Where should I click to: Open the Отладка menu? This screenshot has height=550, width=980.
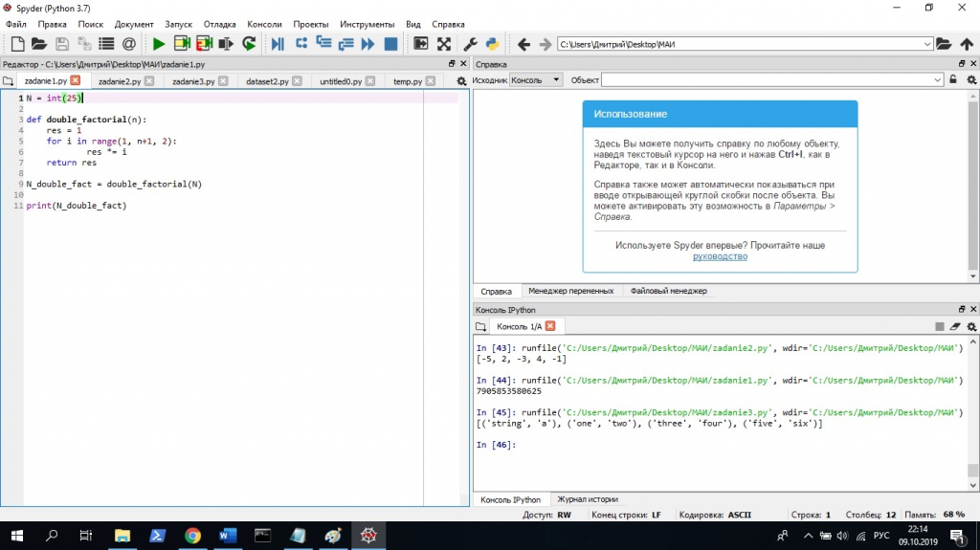219,24
